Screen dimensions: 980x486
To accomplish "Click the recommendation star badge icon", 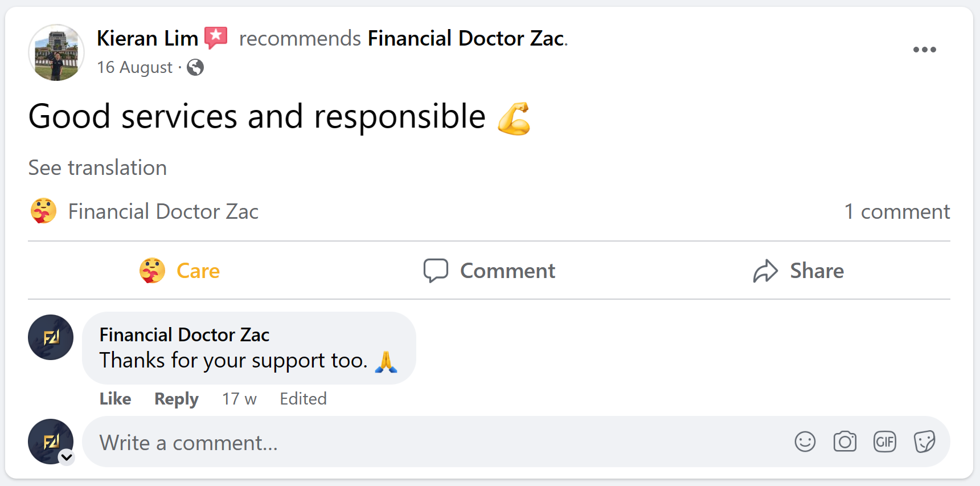I will coord(216,38).
